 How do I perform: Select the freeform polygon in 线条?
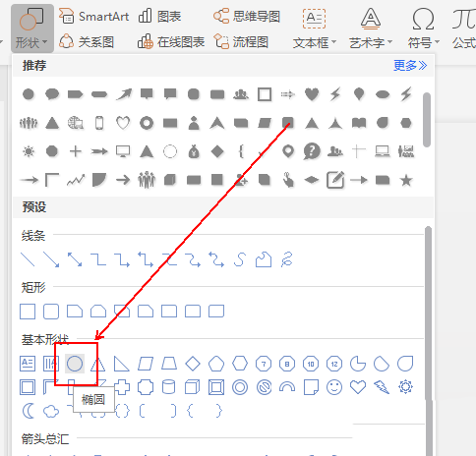coord(264,259)
